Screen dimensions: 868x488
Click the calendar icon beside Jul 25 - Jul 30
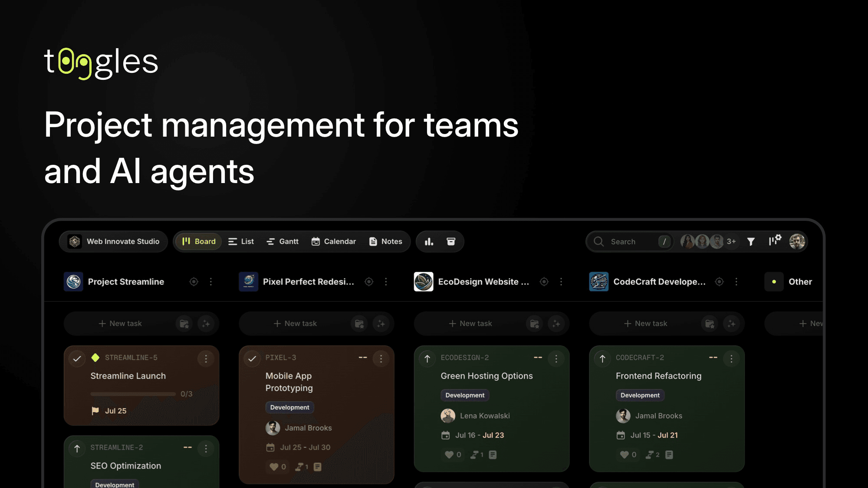point(270,447)
